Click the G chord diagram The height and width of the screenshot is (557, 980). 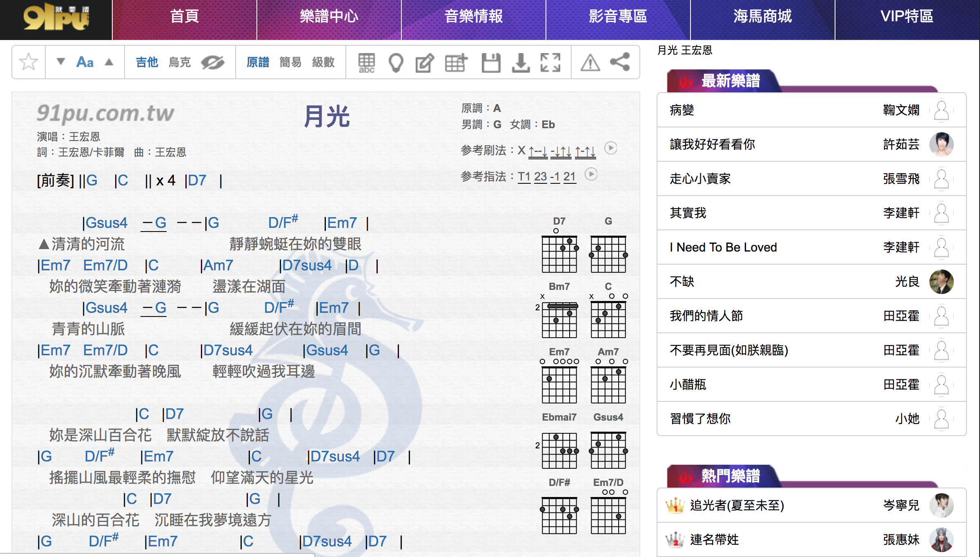click(x=608, y=245)
